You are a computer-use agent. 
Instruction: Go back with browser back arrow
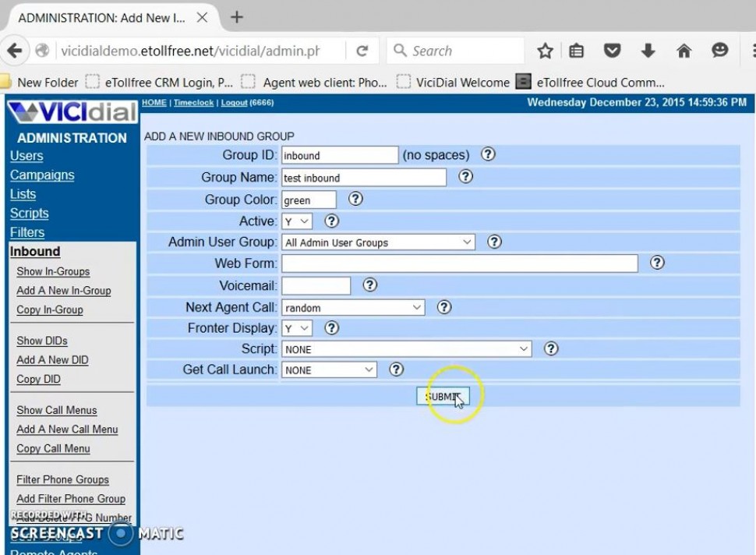coord(15,51)
